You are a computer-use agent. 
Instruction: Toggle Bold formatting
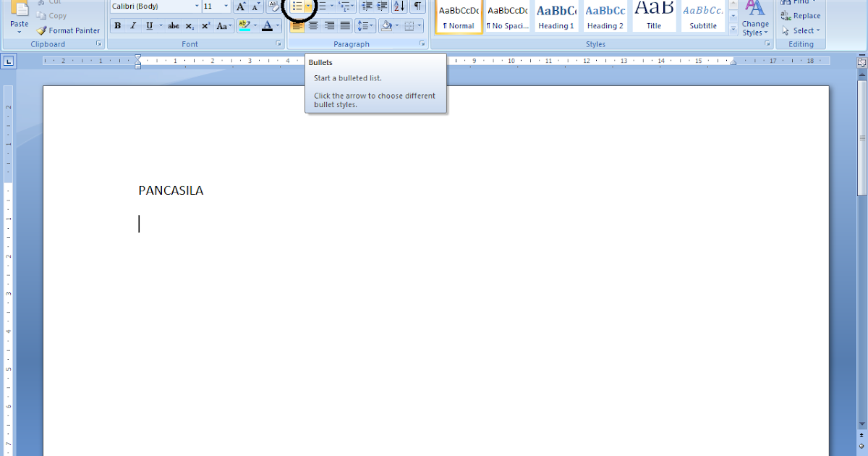tap(117, 26)
